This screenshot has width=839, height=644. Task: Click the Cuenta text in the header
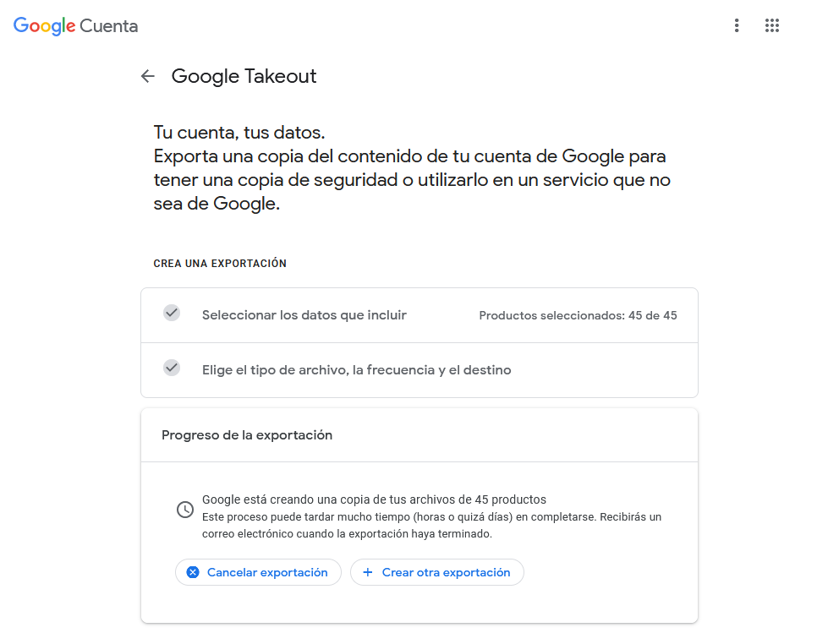coord(108,26)
